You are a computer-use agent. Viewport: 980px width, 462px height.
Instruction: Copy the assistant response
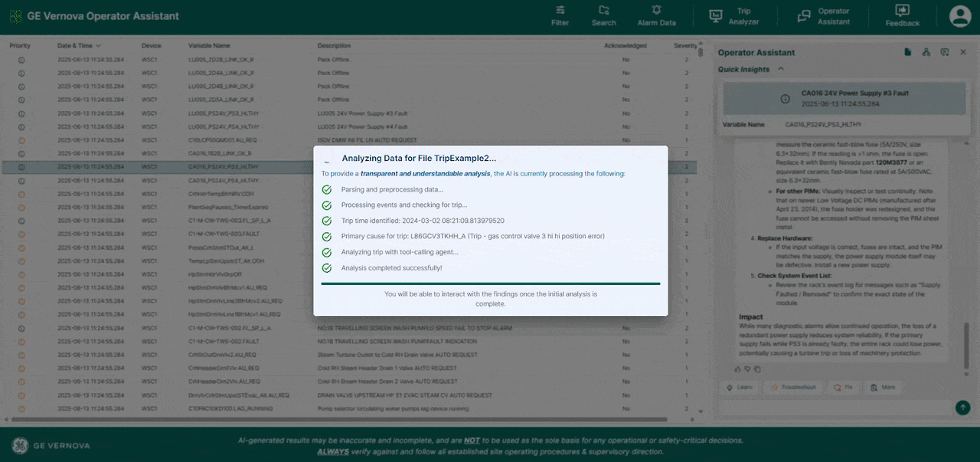click(756, 369)
